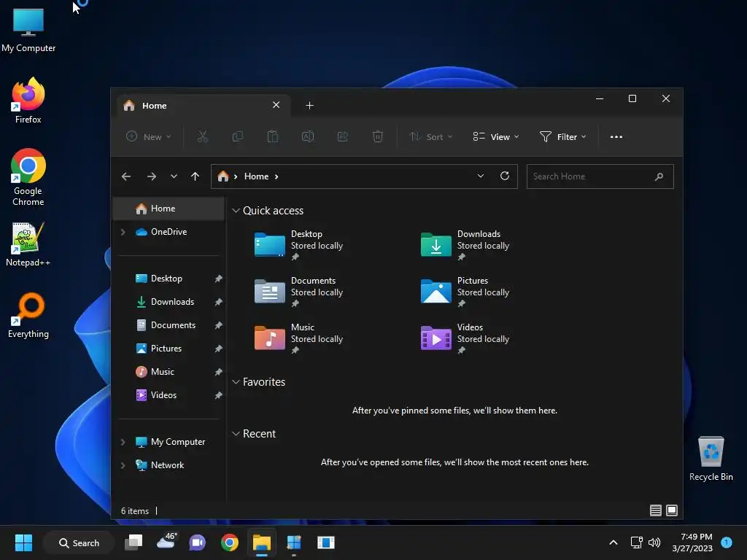Click the Share icon in toolbar
Screen dimensions: 747x560
pyautogui.click(x=343, y=136)
